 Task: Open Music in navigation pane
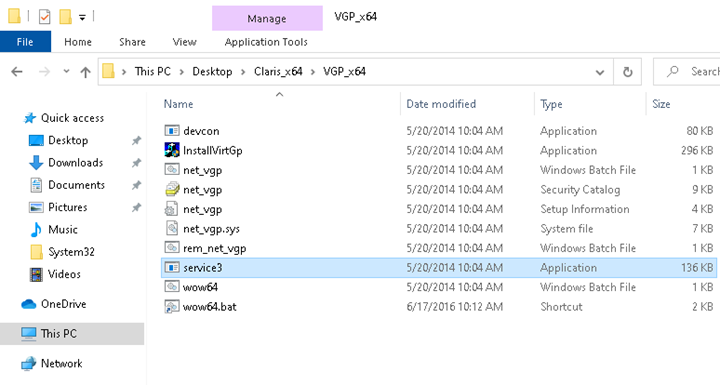tap(62, 229)
